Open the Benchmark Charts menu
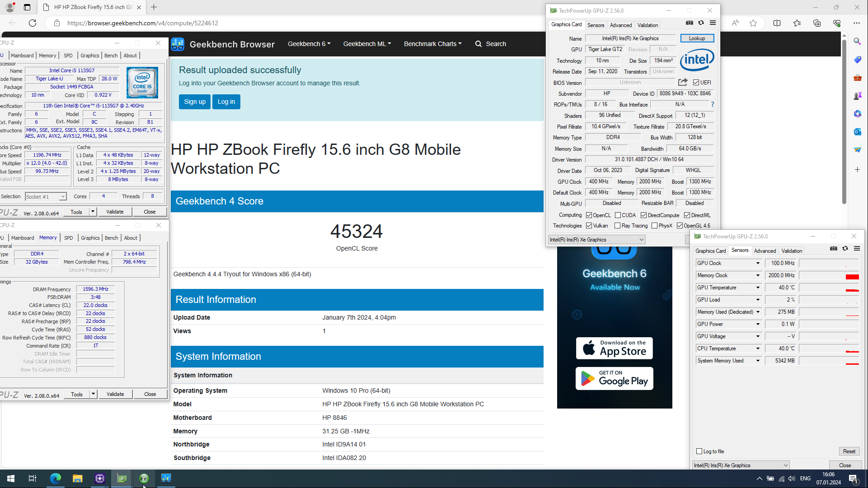This screenshot has height=488, width=868. 432,44
